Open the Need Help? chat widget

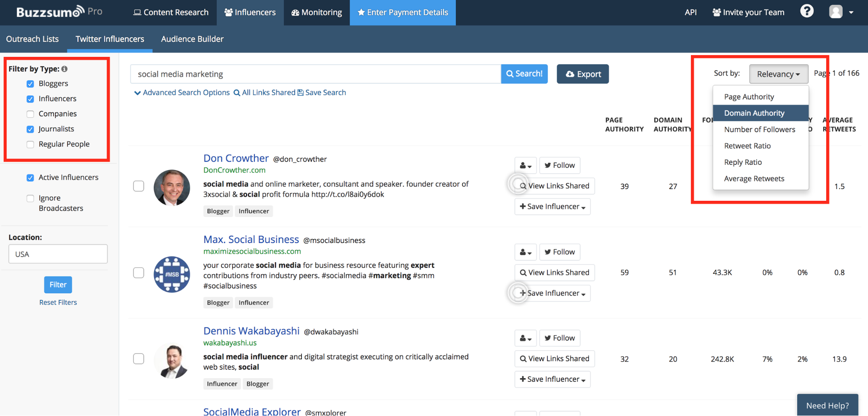point(828,405)
